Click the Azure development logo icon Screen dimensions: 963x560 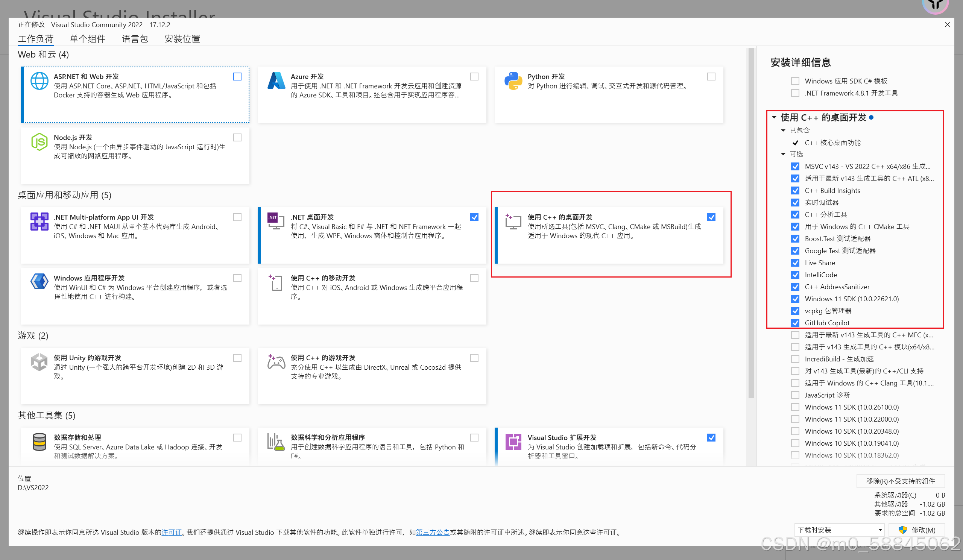pyautogui.click(x=276, y=80)
